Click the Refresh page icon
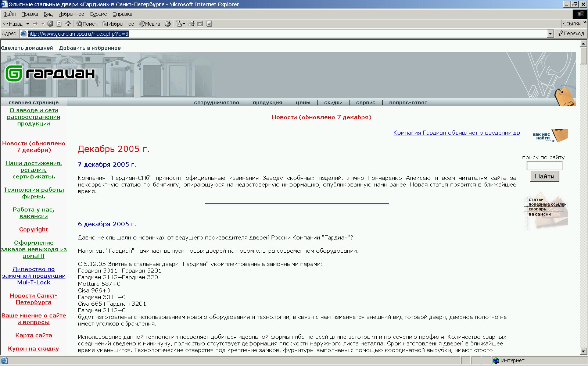Viewport: 588px width, 366px height. coord(59,24)
